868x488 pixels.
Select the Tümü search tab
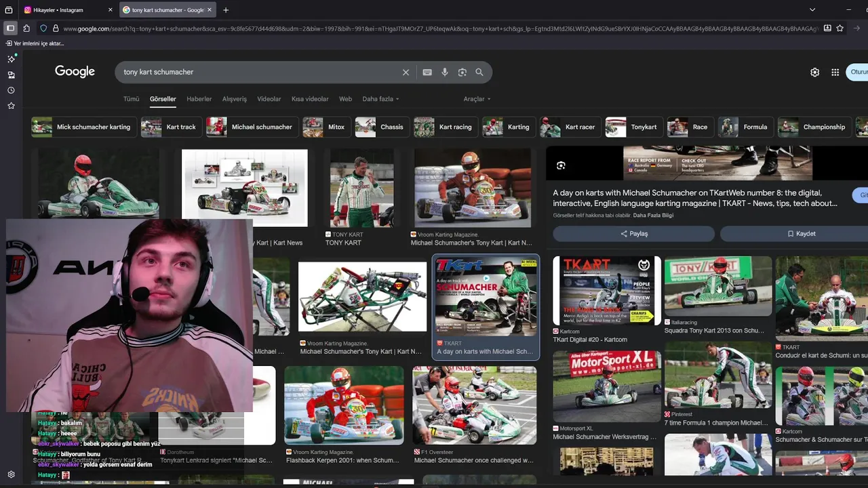pos(131,99)
